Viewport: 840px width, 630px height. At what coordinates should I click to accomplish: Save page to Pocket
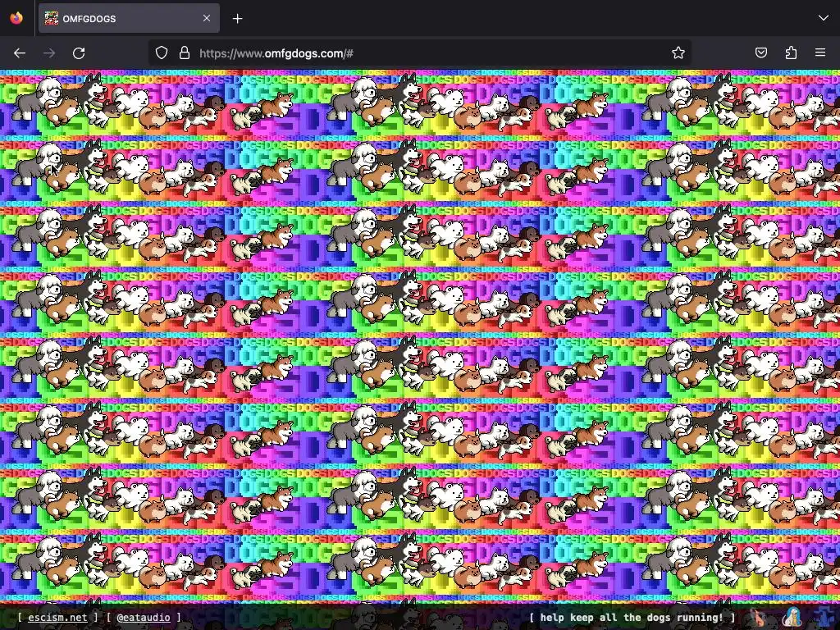point(760,52)
